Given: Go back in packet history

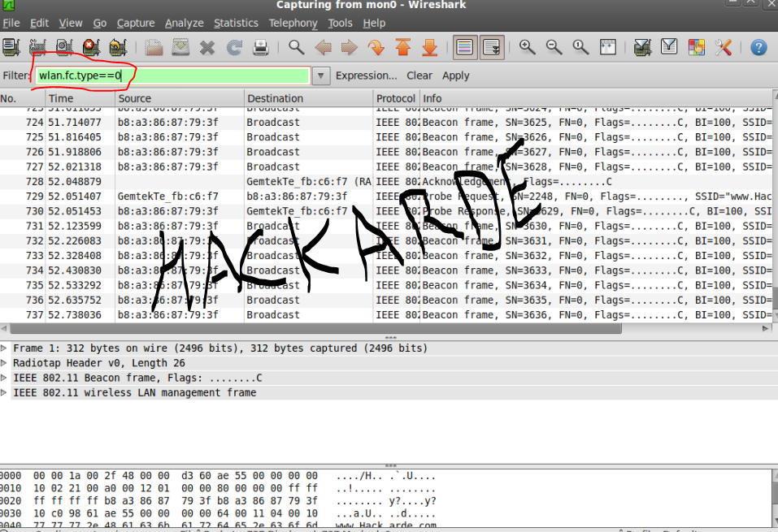Looking at the screenshot, I should tap(324, 47).
